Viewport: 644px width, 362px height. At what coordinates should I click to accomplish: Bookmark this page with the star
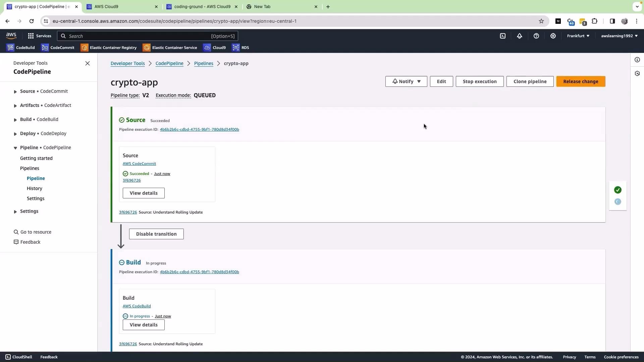point(541,21)
